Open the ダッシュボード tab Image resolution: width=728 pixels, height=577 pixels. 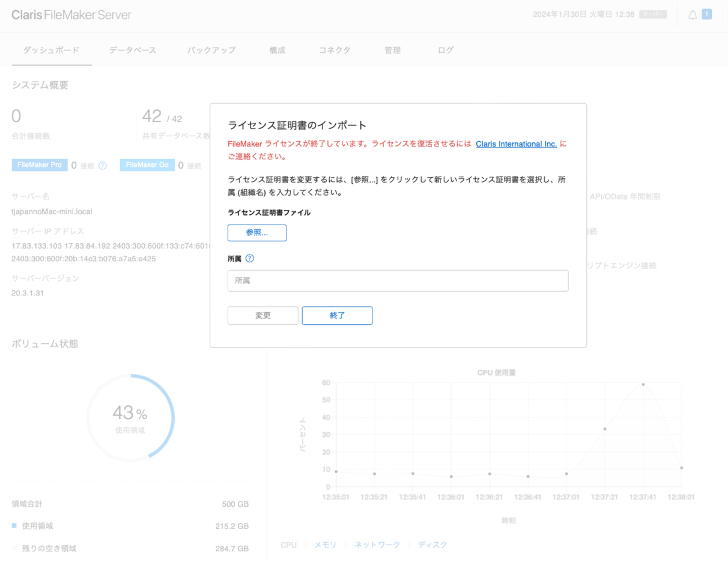(51, 50)
